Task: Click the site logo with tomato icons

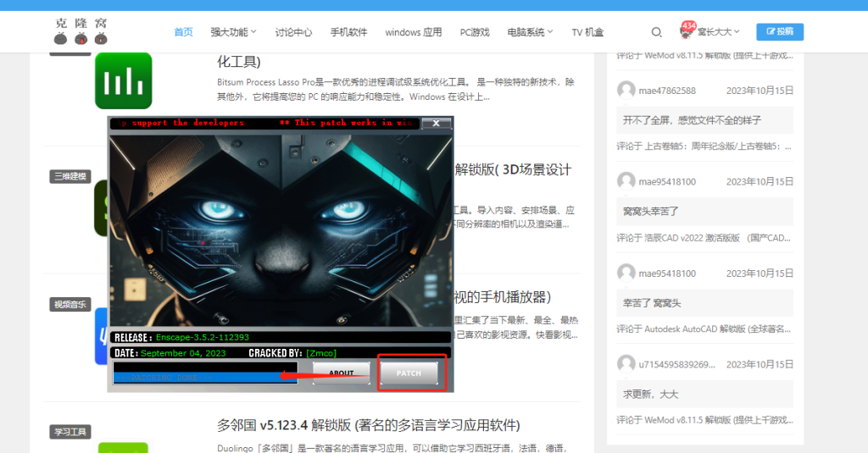Action: pyautogui.click(x=81, y=31)
